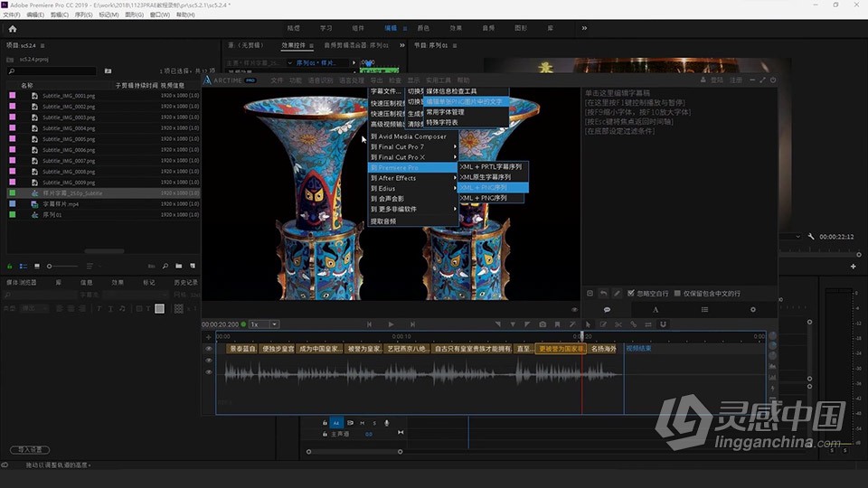
Task: Toggle the magnet snap icon in Arctime
Action: [x=663, y=324]
